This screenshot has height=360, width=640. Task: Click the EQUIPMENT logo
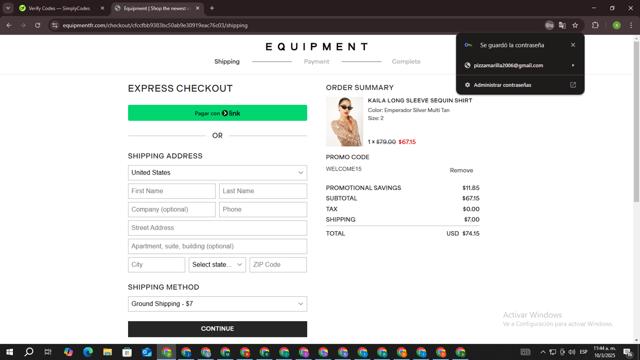(317, 47)
